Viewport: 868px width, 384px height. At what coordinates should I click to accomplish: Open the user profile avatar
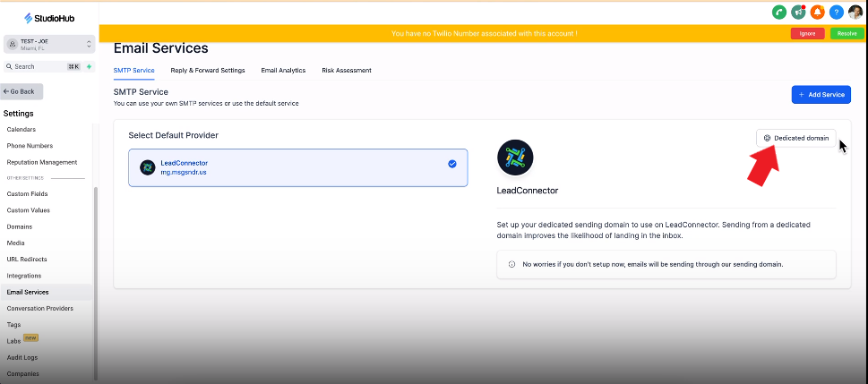click(855, 12)
